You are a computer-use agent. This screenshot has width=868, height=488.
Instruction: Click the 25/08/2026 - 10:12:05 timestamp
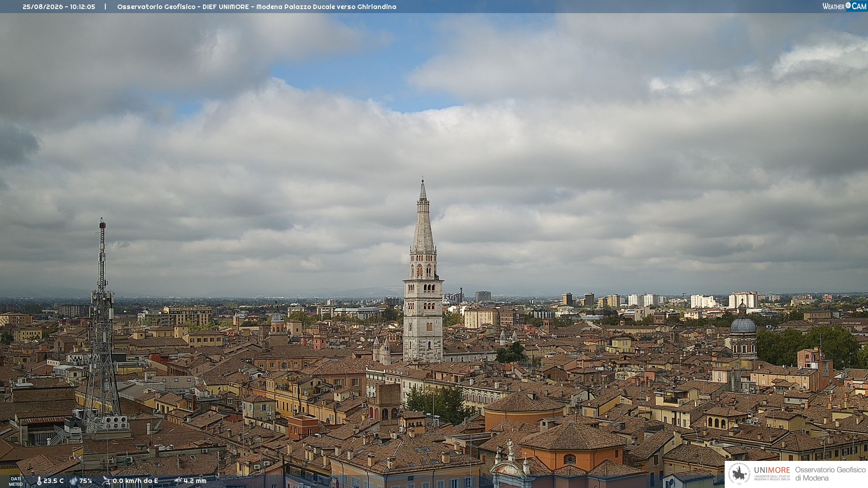coord(59,7)
